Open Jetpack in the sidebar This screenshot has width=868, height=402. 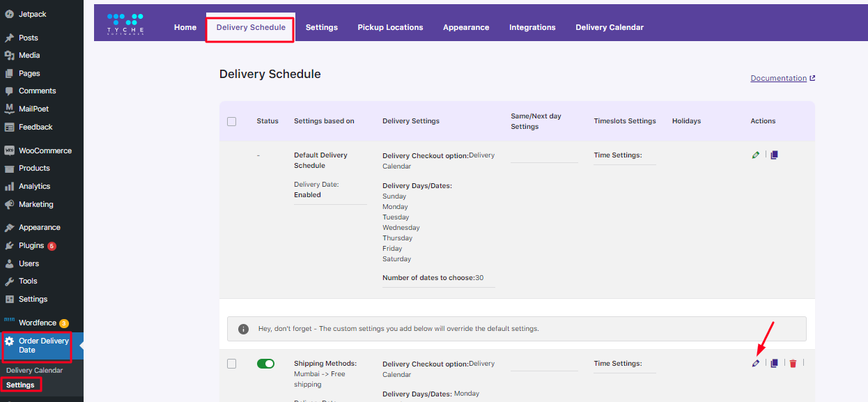click(32, 14)
